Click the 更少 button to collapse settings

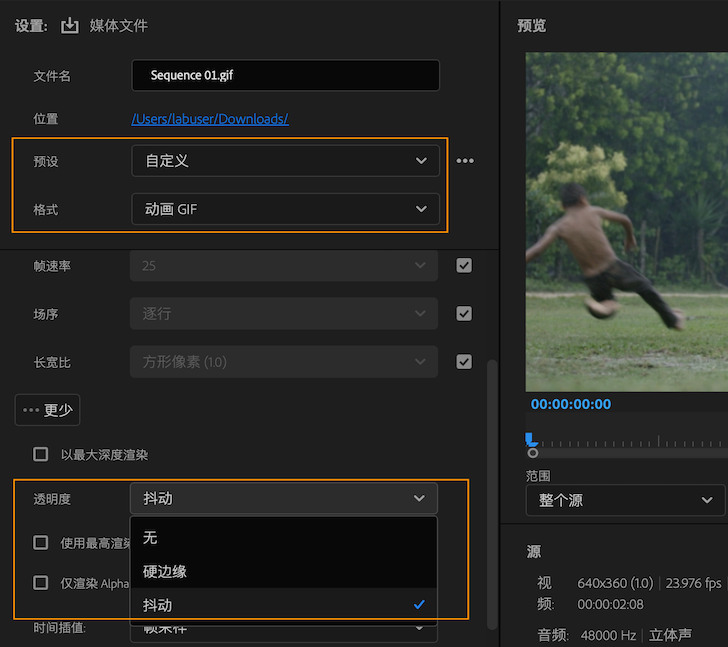(47, 410)
